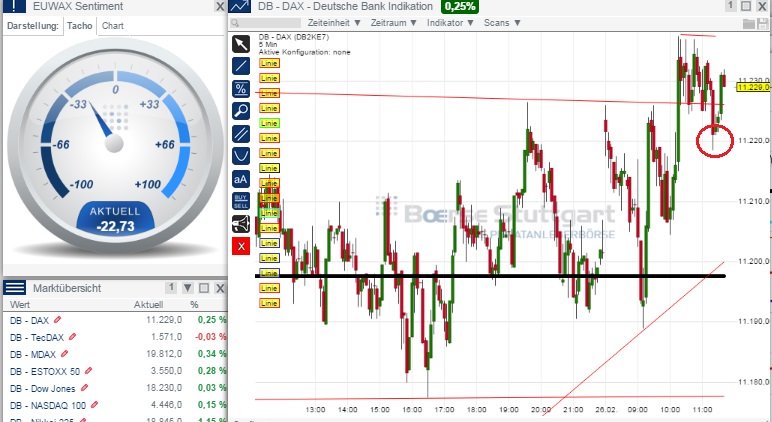Maximize the Marktübersicht panel

(x=204, y=288)
